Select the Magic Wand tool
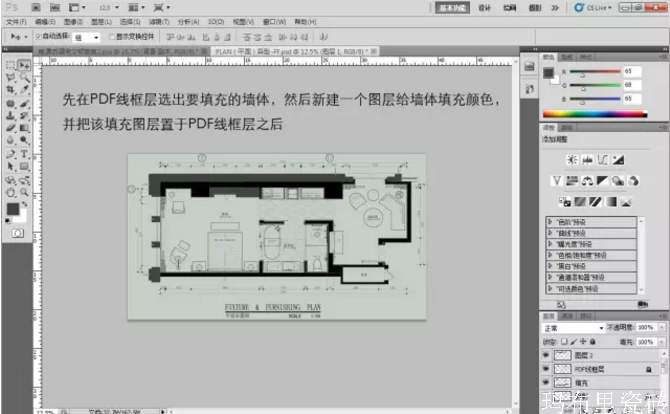The image size is (670, 414). click(x=24, y=77)
